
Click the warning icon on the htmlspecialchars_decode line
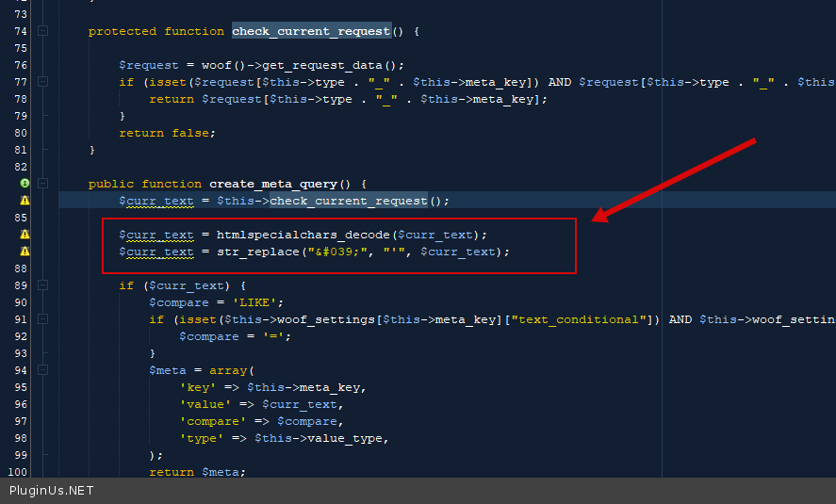(25, 235)
